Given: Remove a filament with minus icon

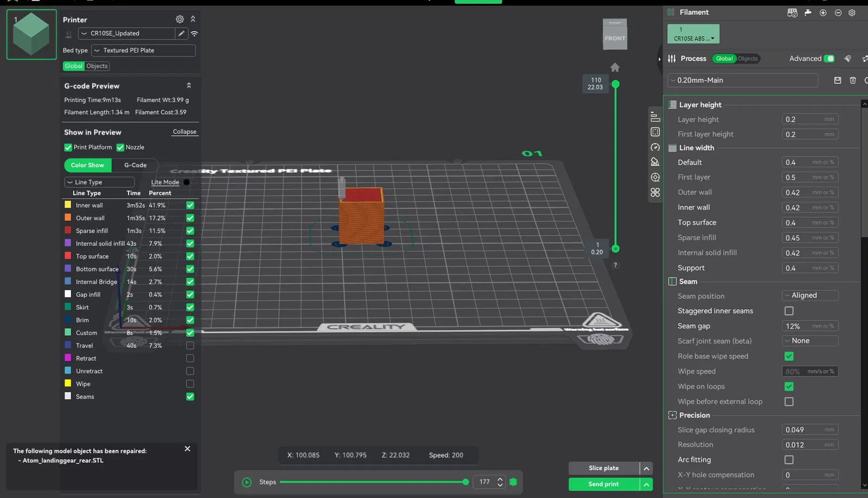Looking at the screenshot, I should pyautogui.click(x=838, y=12).
